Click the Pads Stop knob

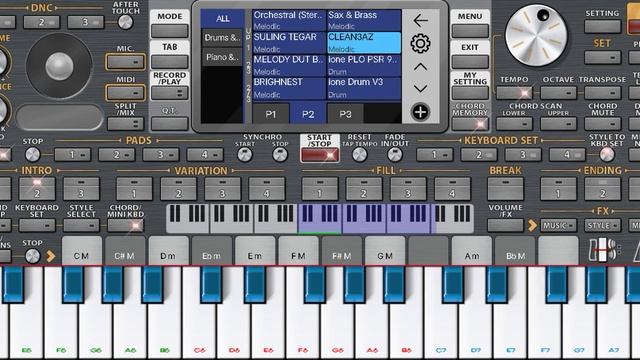(32, 155)
